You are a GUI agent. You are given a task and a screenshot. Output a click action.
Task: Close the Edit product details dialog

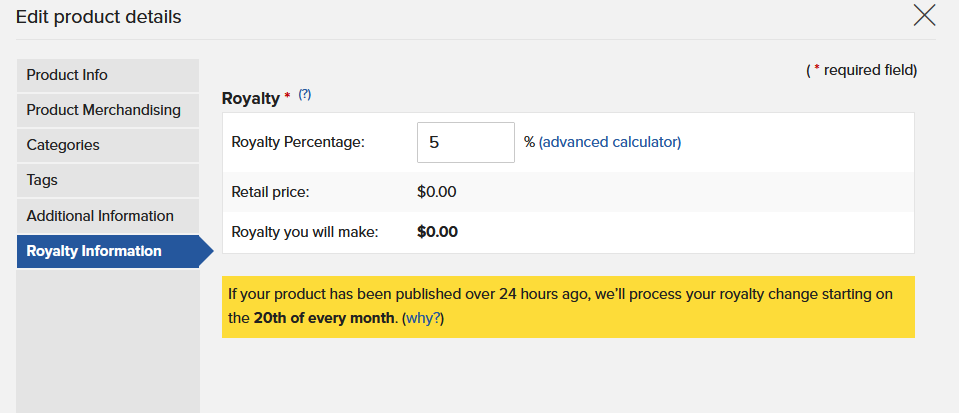tap(924, 15)
